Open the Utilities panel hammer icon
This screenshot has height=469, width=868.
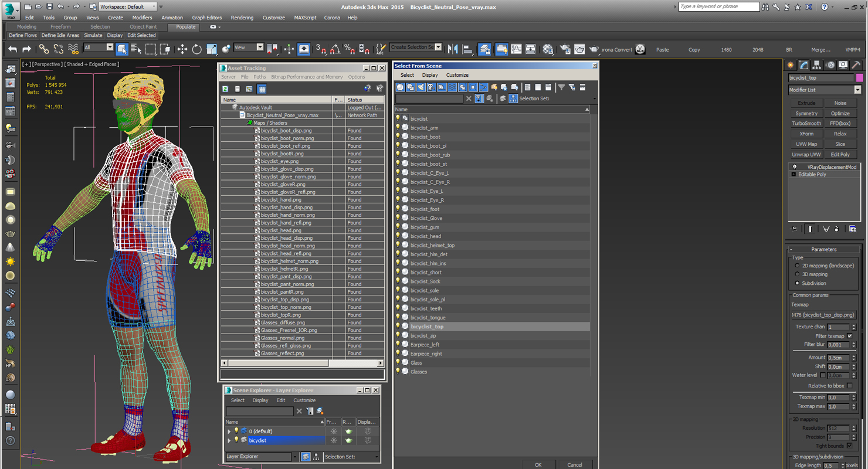pyautogui.click(x=856, y=65)
